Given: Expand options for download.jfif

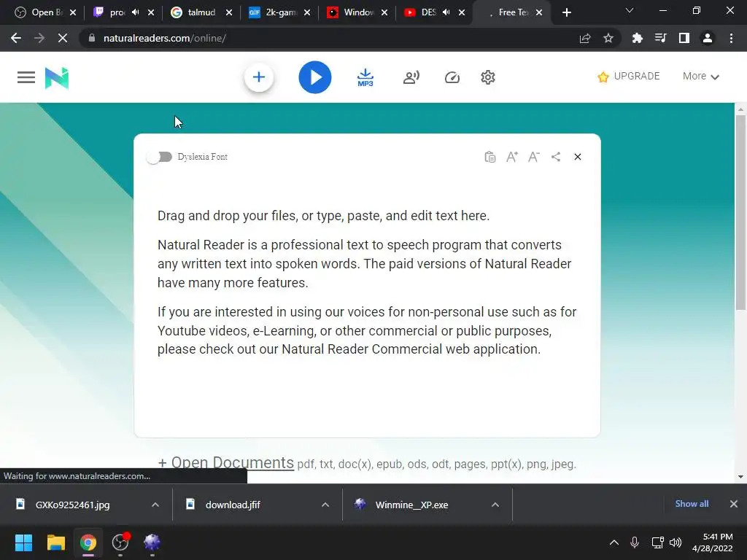Looking at the screenshot, I should point(325,505).
